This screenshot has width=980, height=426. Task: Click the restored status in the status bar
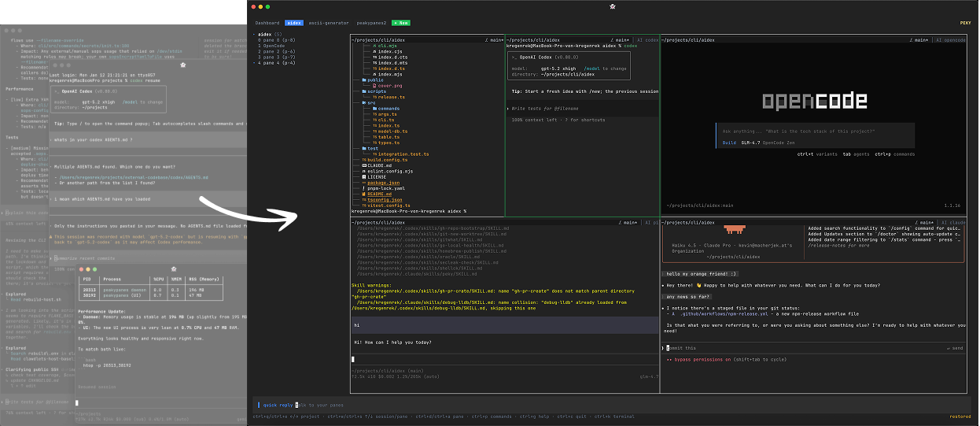960,417
